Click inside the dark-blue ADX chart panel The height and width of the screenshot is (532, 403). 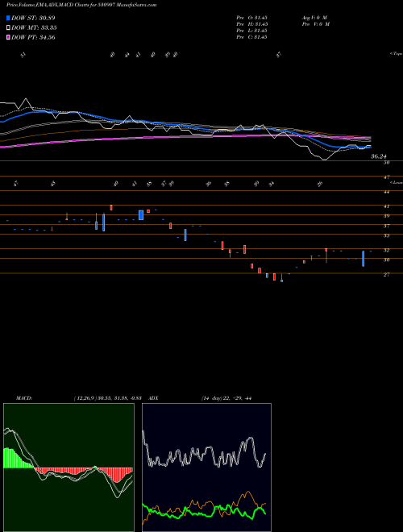206,468
